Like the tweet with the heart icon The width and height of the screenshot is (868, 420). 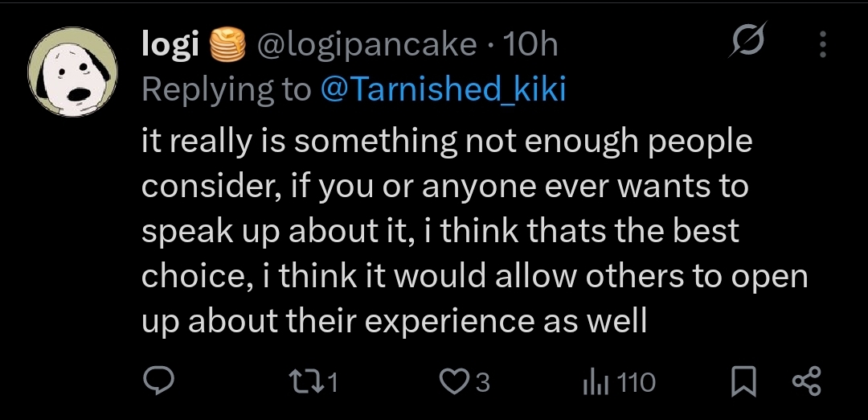tap(456, 381)
